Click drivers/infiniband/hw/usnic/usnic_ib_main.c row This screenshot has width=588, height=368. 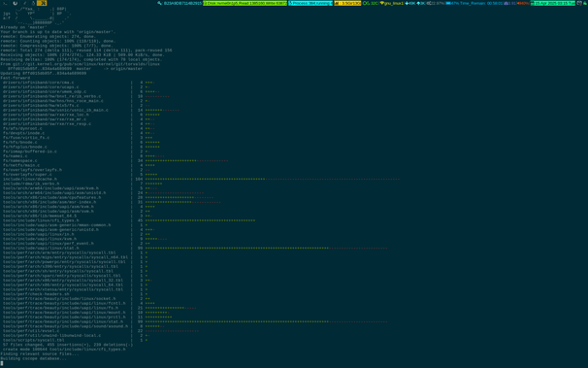[x=91, y=110]
